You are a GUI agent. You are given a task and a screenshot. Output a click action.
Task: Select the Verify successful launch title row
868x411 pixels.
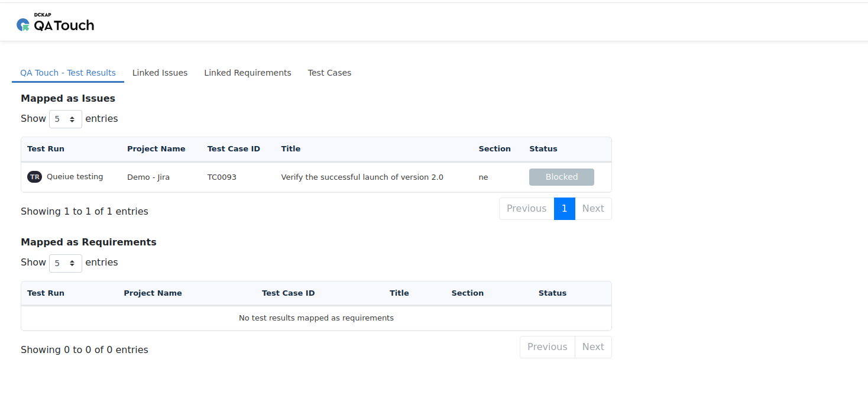362,177
